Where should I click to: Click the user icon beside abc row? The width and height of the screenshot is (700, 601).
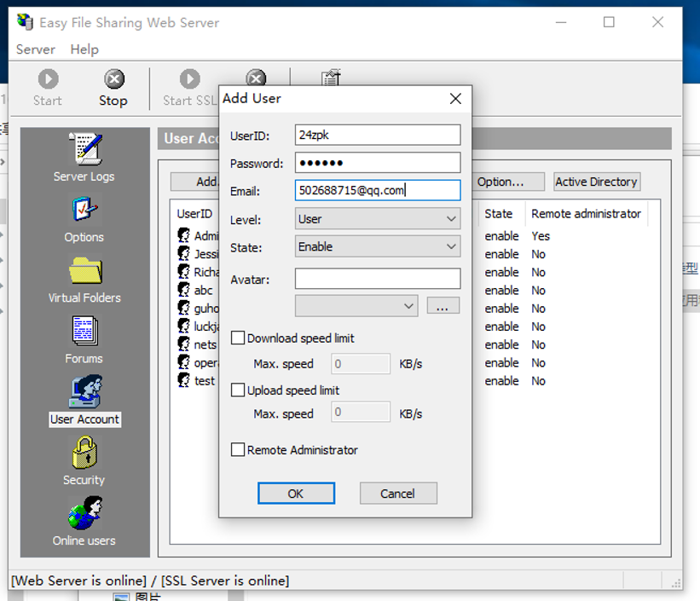click(183, 290)
